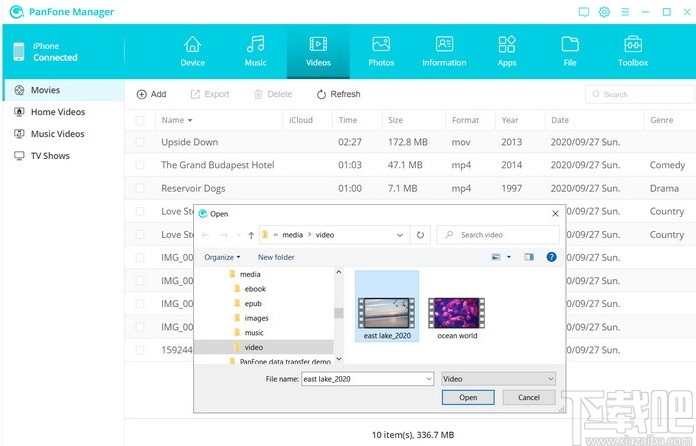Click New folder in the dialog
This screenshot has height=446, width=696.
(276, 257)
